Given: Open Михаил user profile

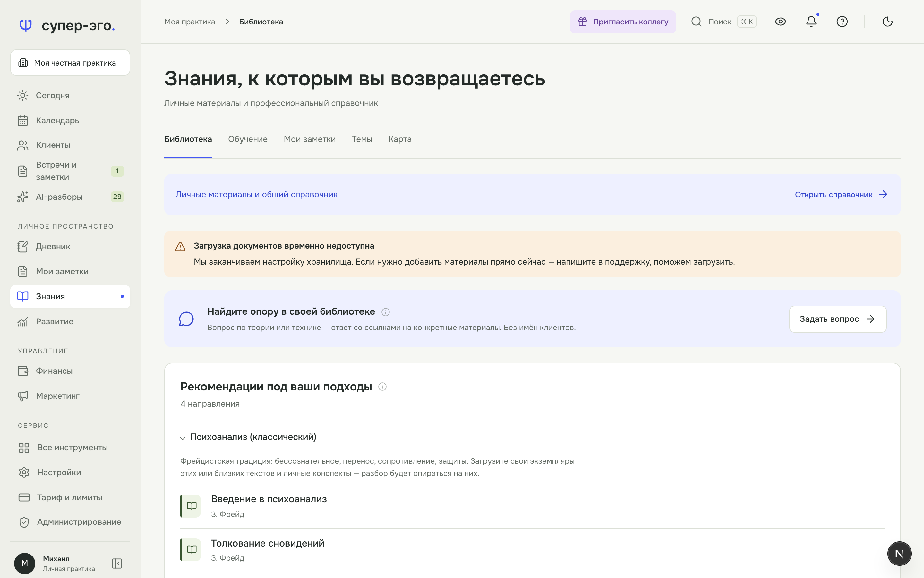Looking at the screenshot, I should click(x=55, y=564).
